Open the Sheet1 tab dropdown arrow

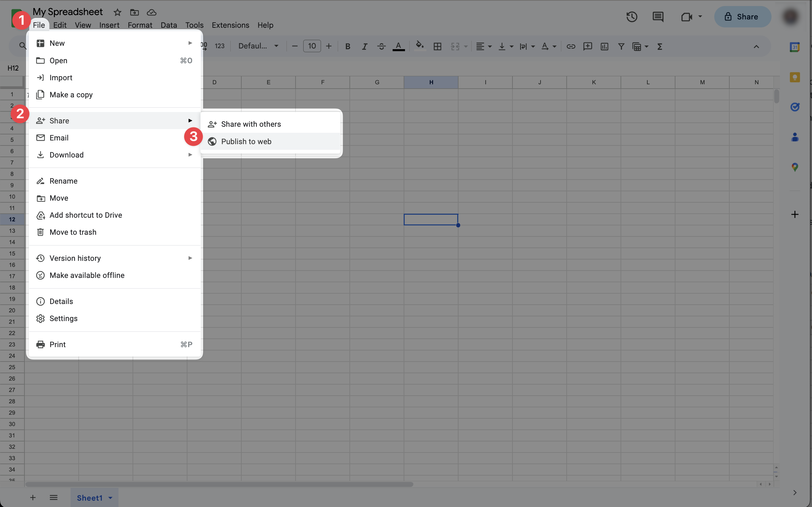pyautogui.click(x=110, y=498)
